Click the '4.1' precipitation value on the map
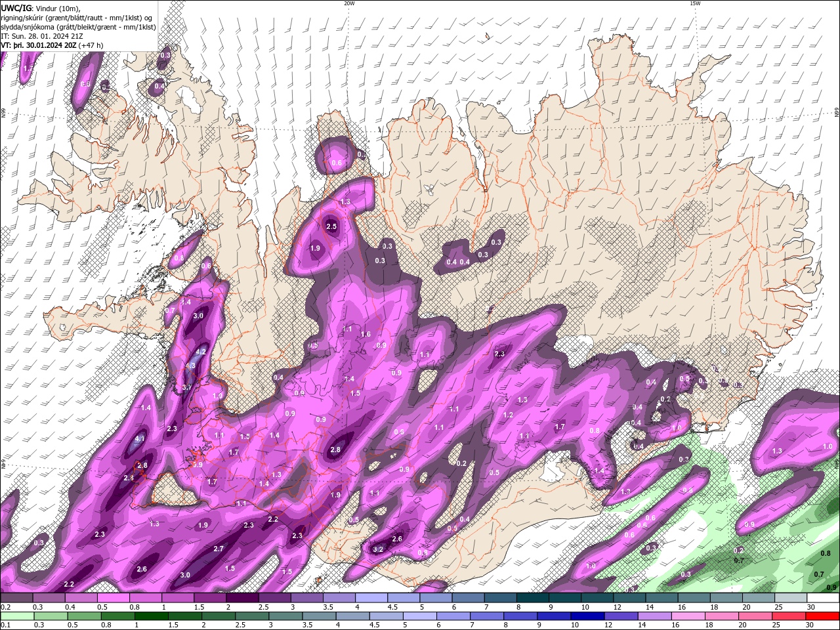This screenshot has width=840, height=630. coord(140,438)
